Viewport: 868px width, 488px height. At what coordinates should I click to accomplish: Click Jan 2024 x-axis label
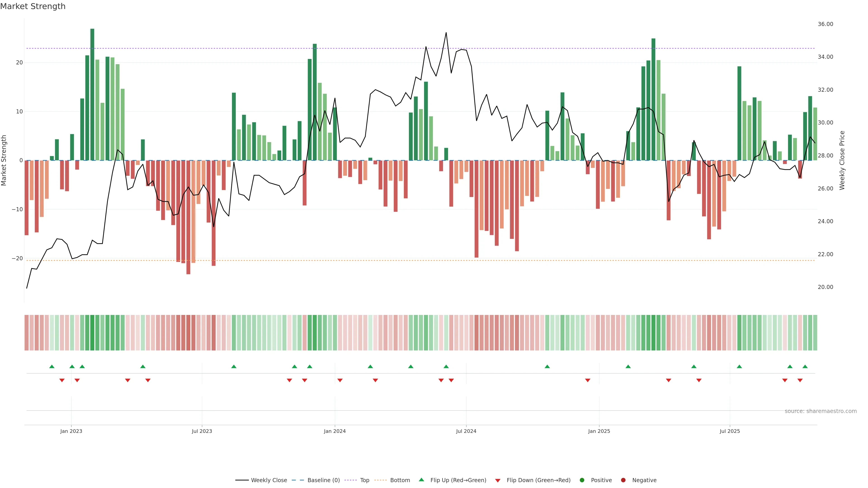click(335, 431)
